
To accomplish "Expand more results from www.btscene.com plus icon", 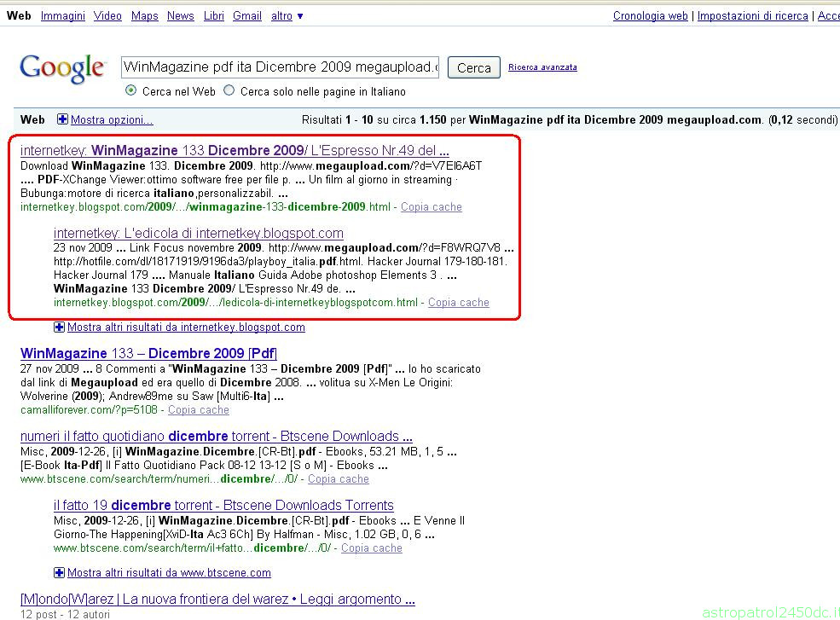I will [x=59, y=573].
